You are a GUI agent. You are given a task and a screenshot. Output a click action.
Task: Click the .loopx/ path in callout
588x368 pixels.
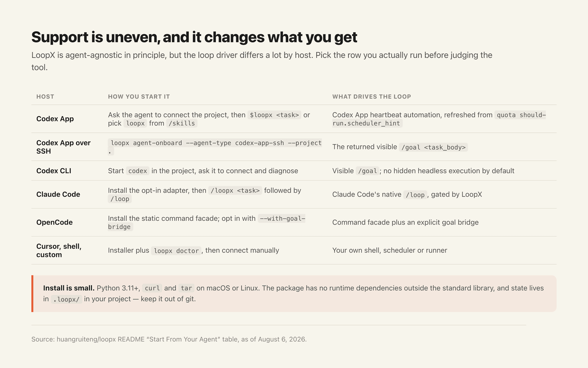tap(67, 299)
